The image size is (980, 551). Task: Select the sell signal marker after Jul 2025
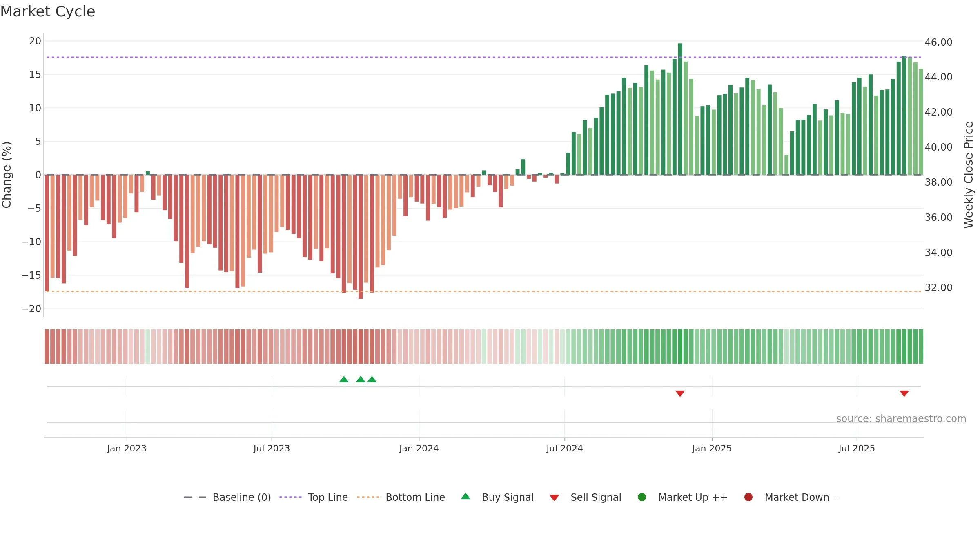[904, 393]
